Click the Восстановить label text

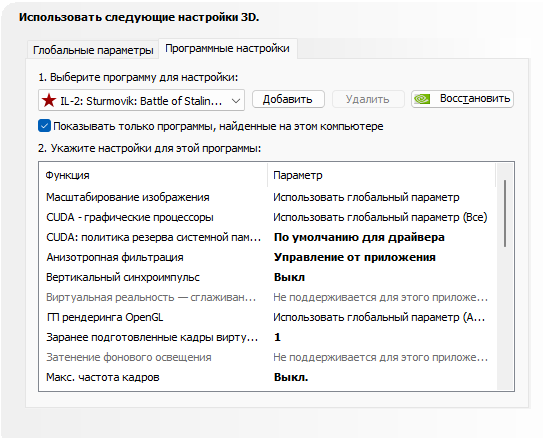coord(475,99)
